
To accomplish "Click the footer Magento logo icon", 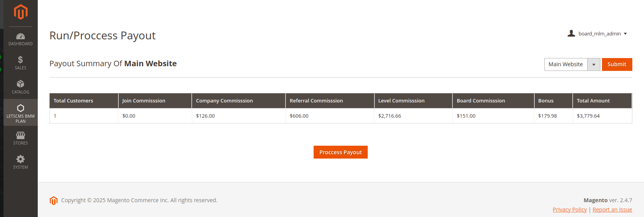I will pyautogui.click(x=54, y=200).
